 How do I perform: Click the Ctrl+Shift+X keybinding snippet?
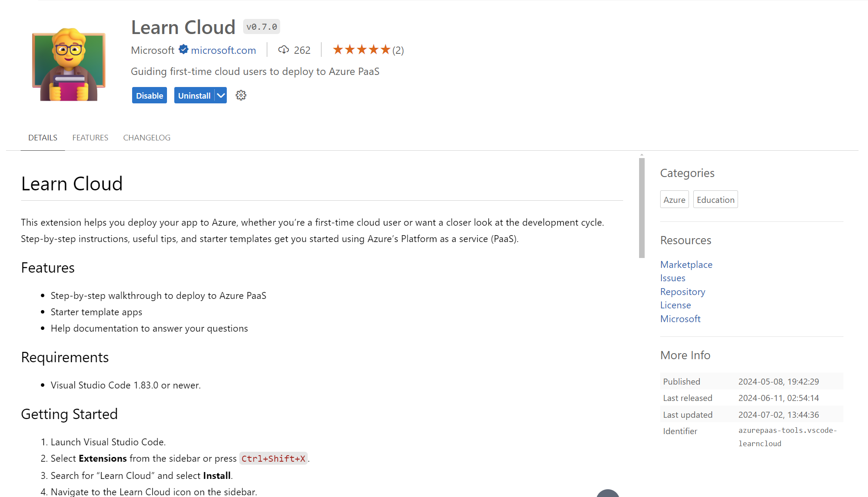point(273,458)
